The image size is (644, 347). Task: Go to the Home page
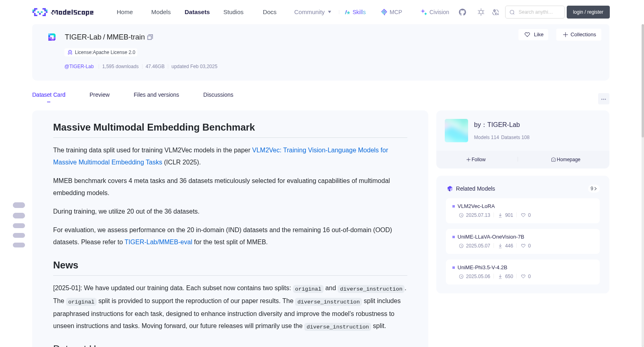[x=125, y=12]
